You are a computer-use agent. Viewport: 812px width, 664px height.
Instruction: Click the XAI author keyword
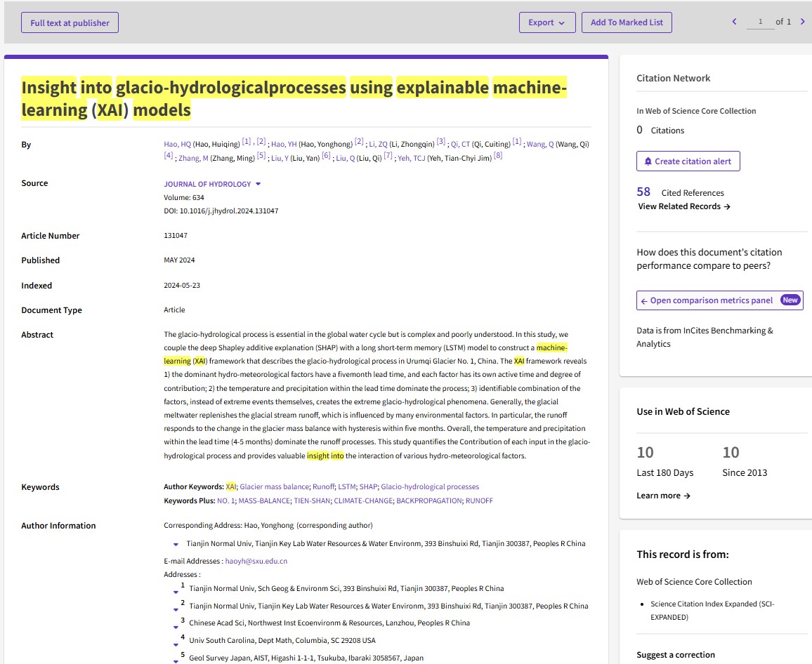[230, 486]
